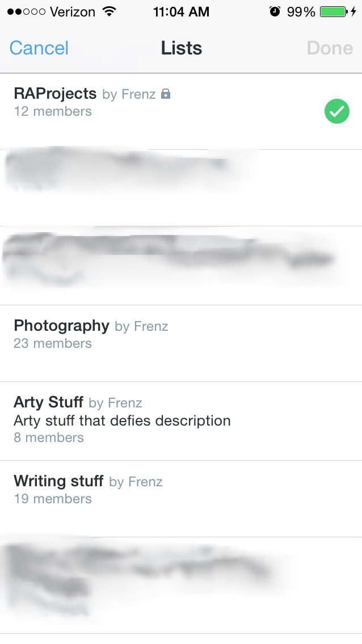Image resolution: width=362 pixels, height=644 pixels.
Task: Tap the cellular signal strength dots
Action: click(x=26, y=12)
